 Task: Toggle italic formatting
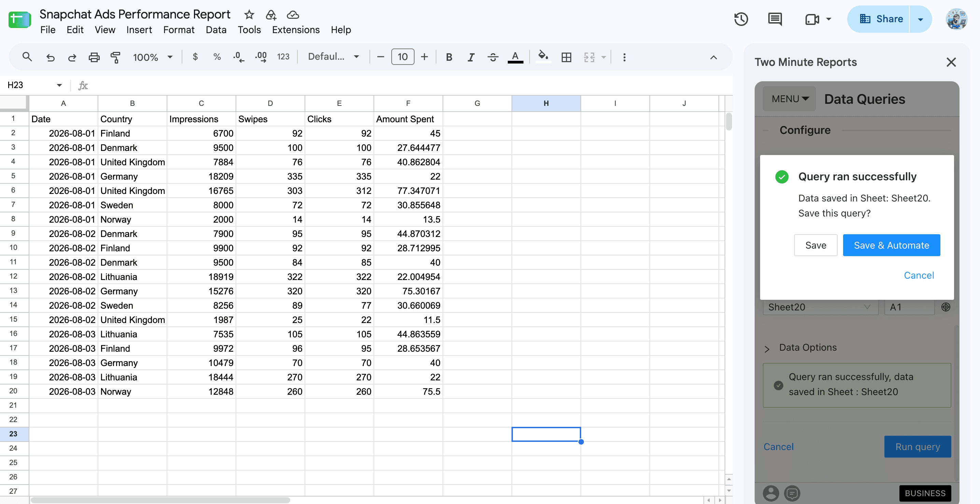(471, 57)
